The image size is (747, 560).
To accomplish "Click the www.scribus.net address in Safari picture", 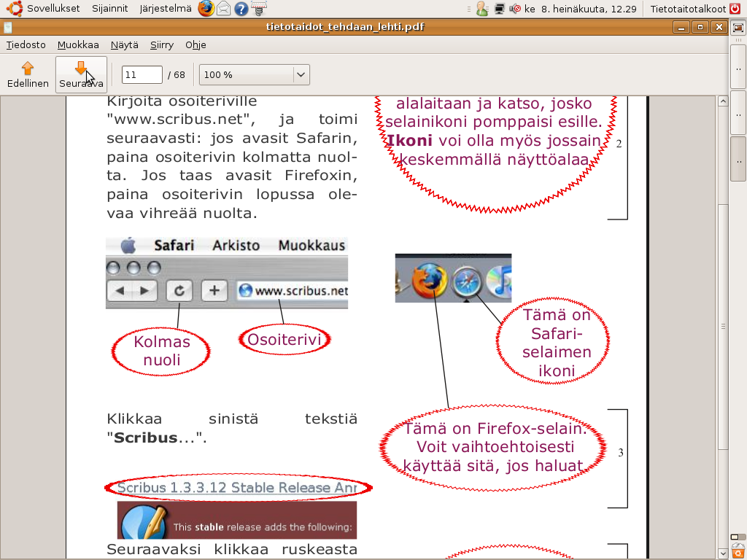I will 301,290.
